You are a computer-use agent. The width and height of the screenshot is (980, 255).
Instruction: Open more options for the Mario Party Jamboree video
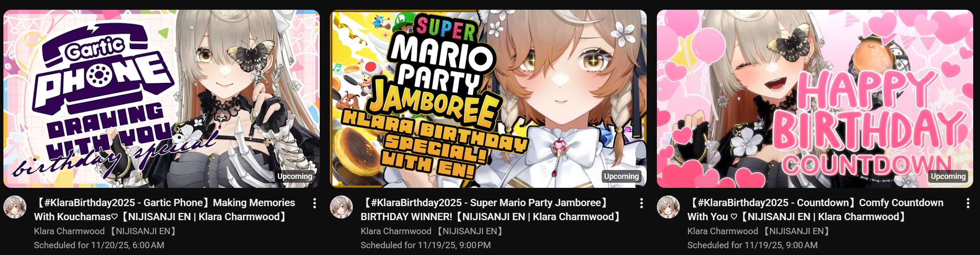[641, 203]
